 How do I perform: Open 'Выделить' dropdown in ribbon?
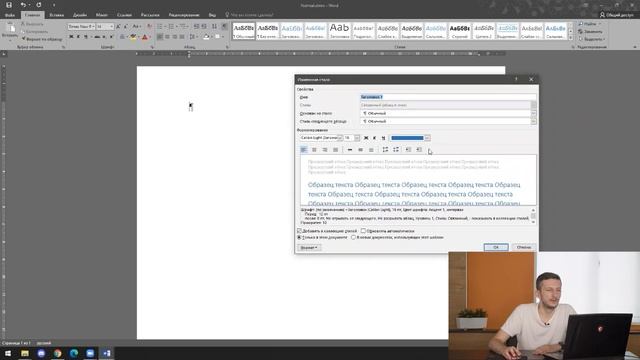tap(592, 39)
